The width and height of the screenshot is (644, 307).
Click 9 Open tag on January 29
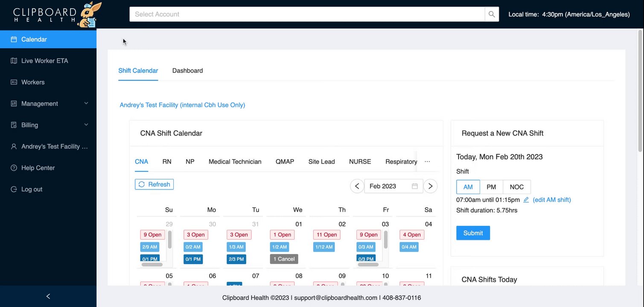(x=152, y=235)
